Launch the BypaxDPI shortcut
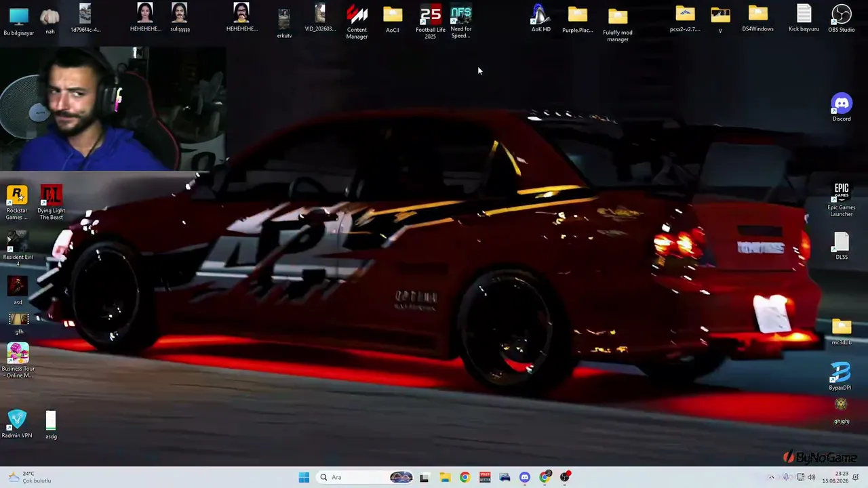This screenshot has width=868, height=488. click(840, 376)
